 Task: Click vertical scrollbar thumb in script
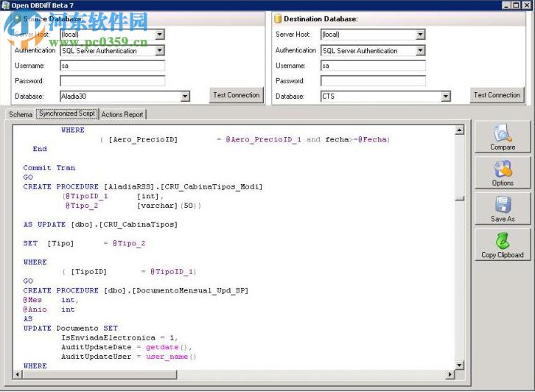pos(459,198)
